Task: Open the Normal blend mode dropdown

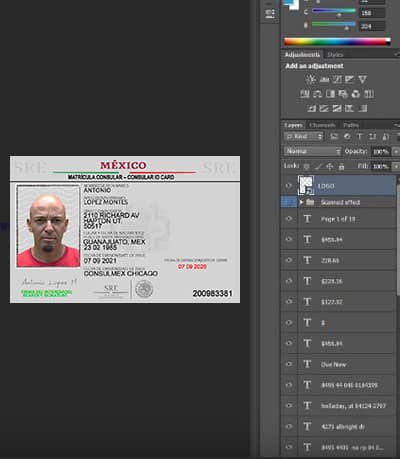Action: pos(313,151)
